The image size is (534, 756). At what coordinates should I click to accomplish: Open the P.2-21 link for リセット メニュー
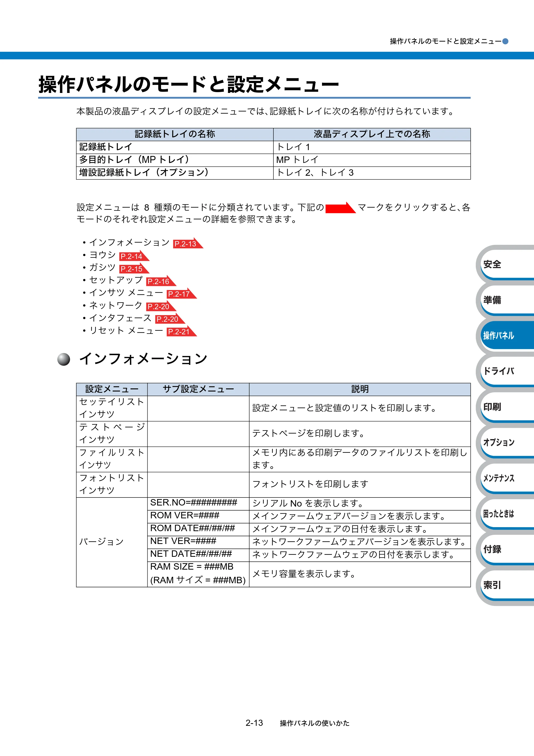coord(181,331)
